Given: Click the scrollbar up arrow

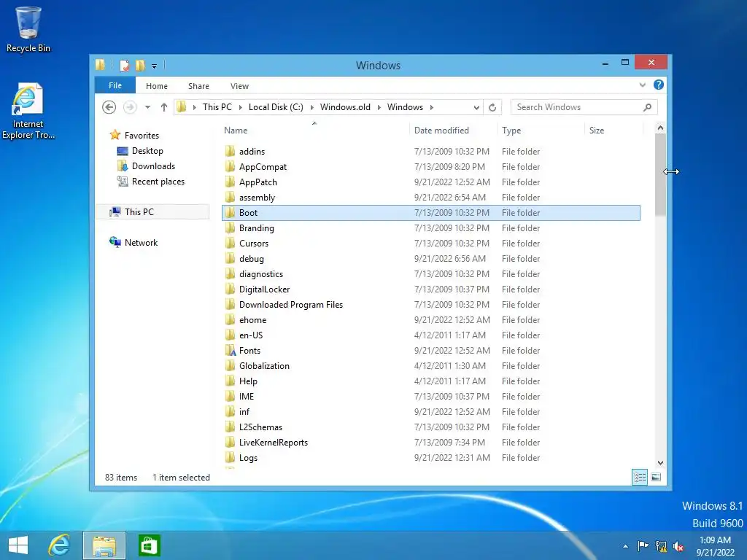Looking at the screenshot, I should pyautogui.click(x=660, y=128).
